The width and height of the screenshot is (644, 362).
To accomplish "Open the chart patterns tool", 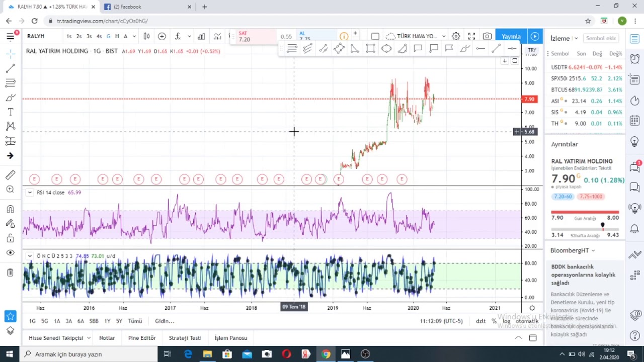I will [10, 126].
